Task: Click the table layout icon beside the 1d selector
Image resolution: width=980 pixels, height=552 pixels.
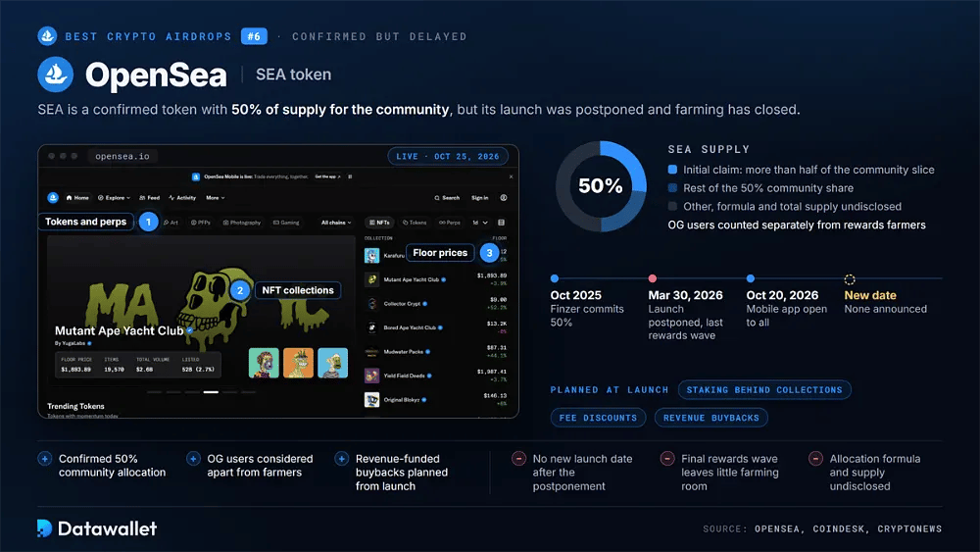Action: (x=501, y=223)
